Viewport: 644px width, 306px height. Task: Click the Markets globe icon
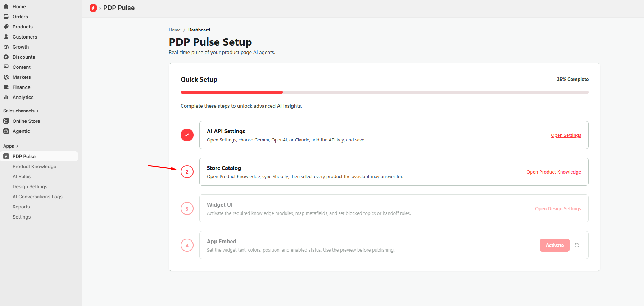[6, 77]
